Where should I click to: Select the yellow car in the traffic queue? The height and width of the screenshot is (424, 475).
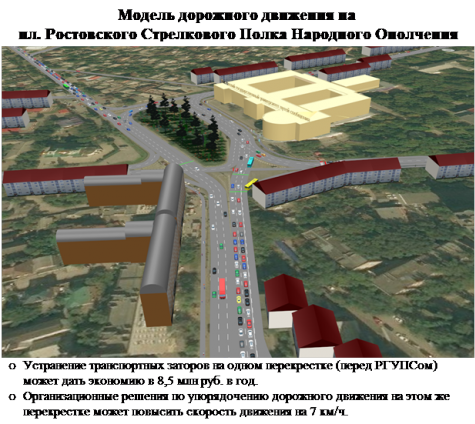[239, 299]
